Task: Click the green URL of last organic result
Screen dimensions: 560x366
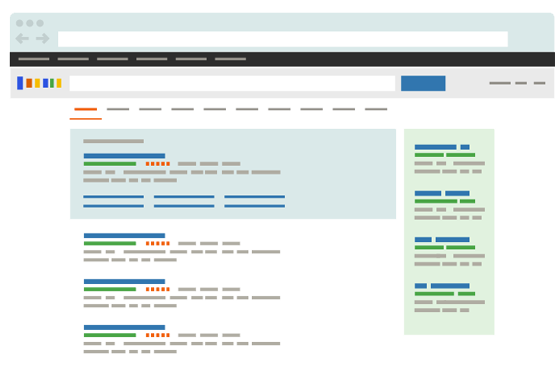Action: click(x=110, y=335)
